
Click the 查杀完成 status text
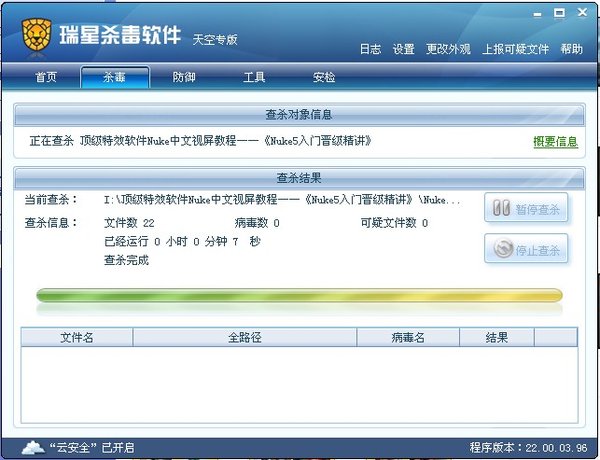pos(126,260)
